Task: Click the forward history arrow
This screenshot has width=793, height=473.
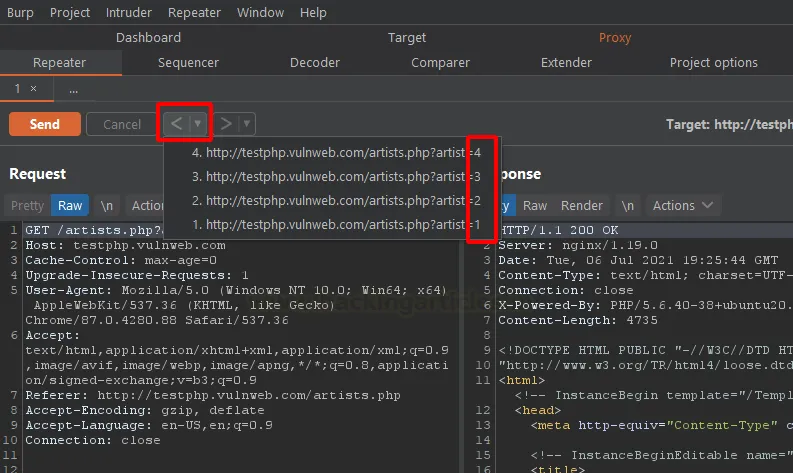Action: 226,124
